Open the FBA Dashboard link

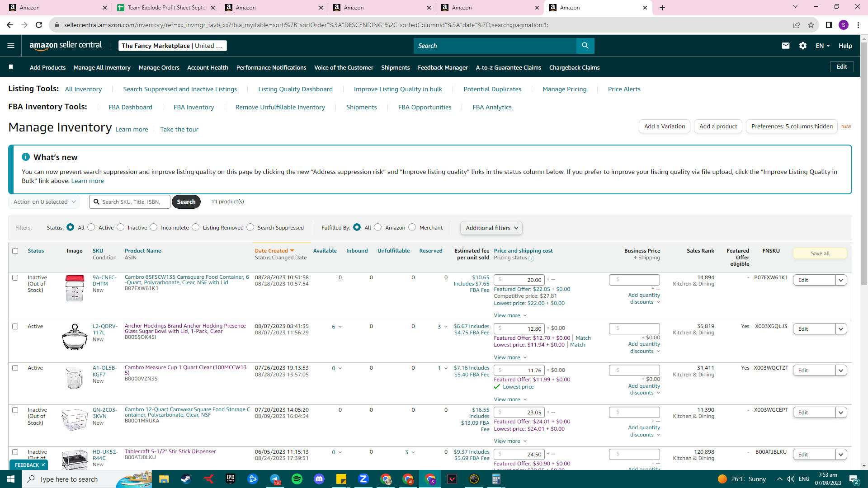(x=130, y=107)
